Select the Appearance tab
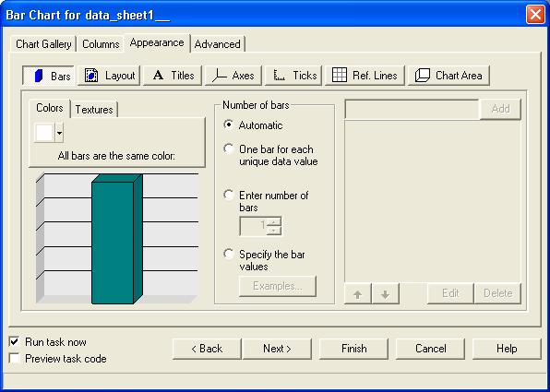Viewport: 550px width, 392px height. (157, 42)
